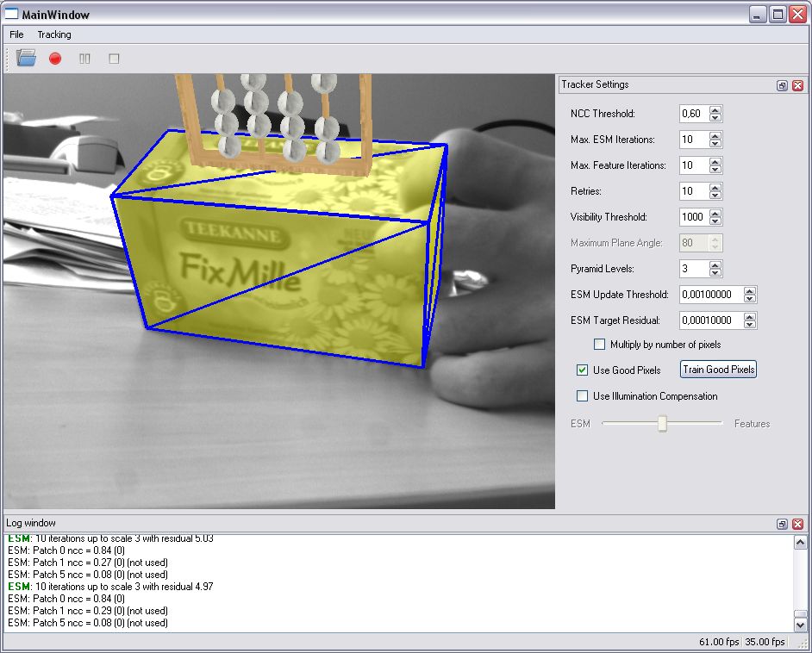
Task: Decrease Max. ESM Iterations value
Action: (715, 143)
